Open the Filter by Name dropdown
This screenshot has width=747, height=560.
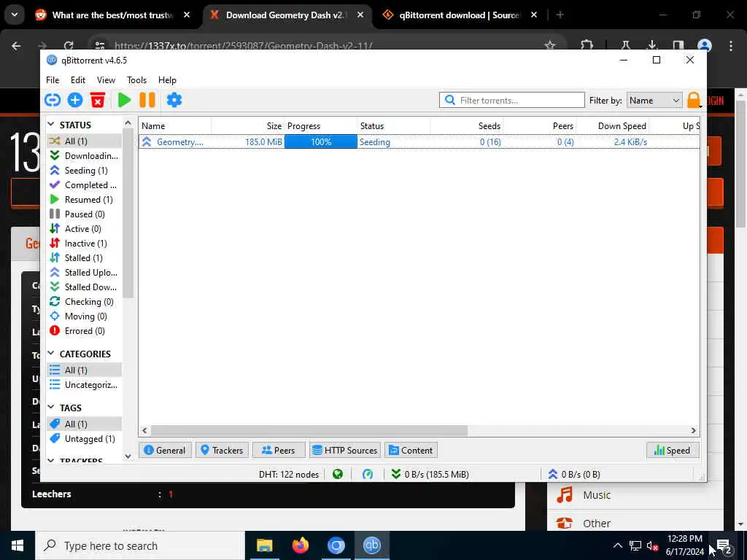(x=654, y=101)
